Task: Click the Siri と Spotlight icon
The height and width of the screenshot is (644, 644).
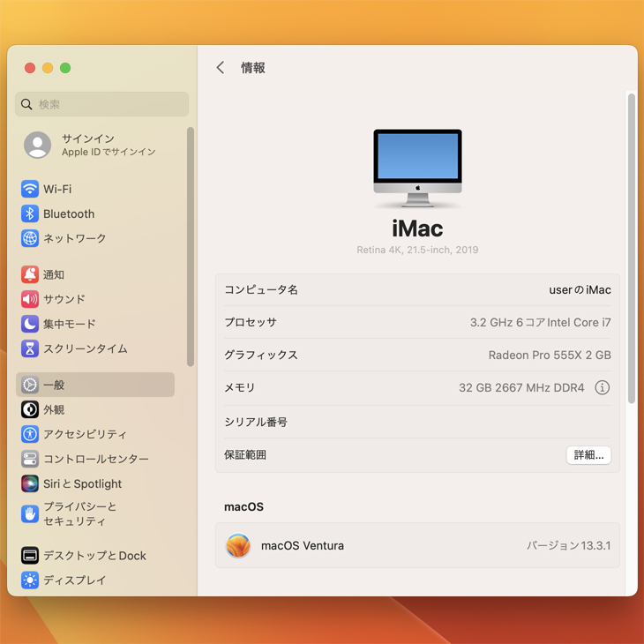Action: click(x=30, y=483)
